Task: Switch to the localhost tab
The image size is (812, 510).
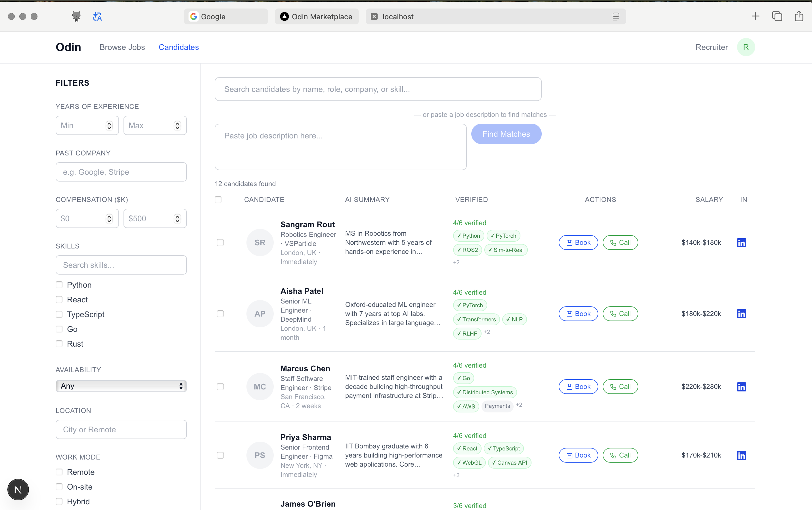Action: 496,16
